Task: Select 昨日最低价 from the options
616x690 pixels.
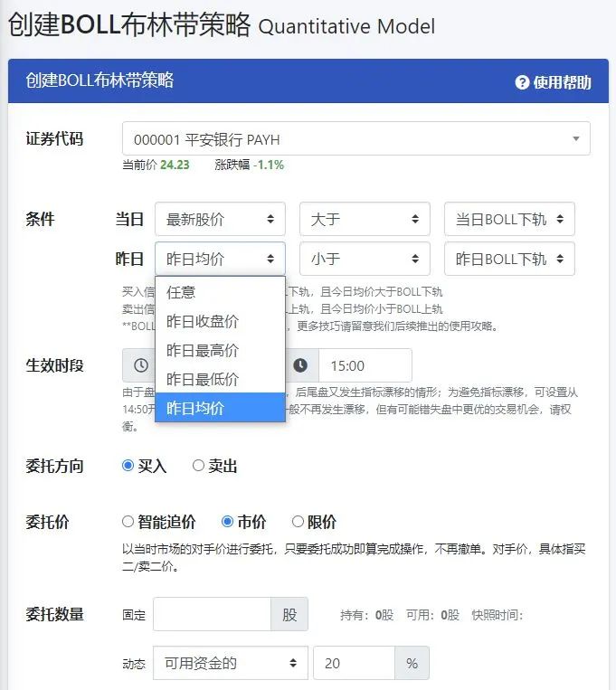Action: pos(220,379)
